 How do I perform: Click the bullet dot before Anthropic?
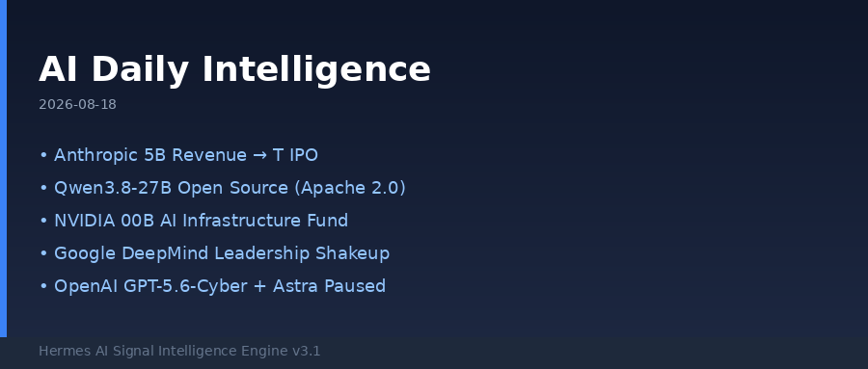click(43, 156)
